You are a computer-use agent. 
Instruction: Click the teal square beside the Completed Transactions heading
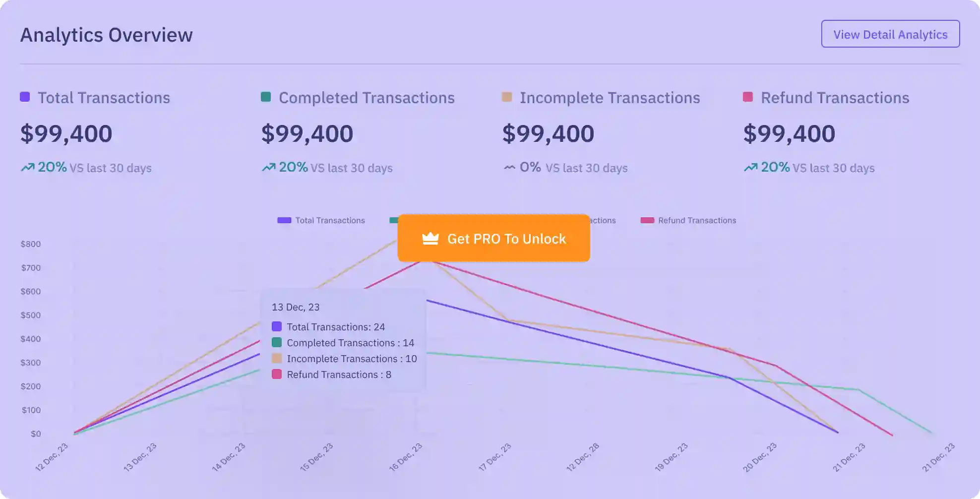pyautogui.click(x=266, y=97)
